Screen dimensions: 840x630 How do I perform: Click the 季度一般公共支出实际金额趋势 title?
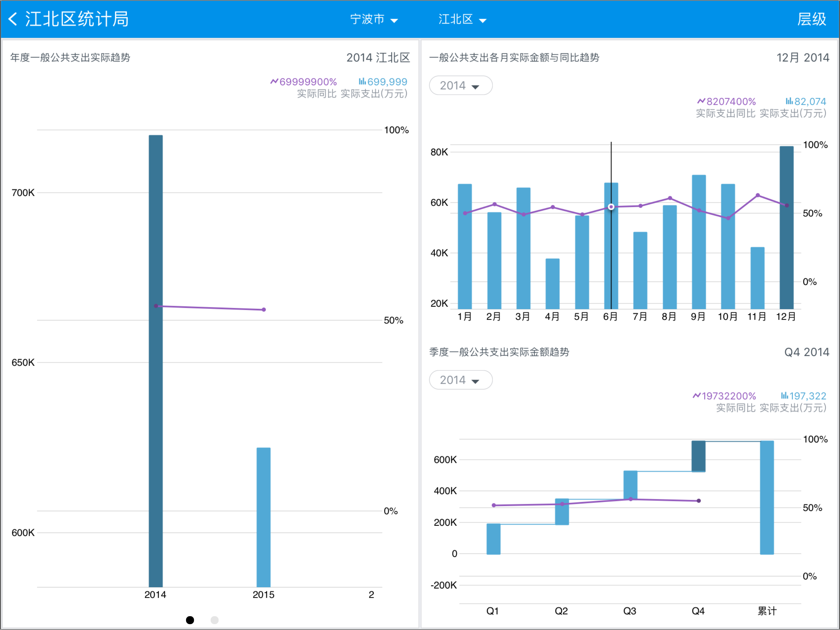499,352
